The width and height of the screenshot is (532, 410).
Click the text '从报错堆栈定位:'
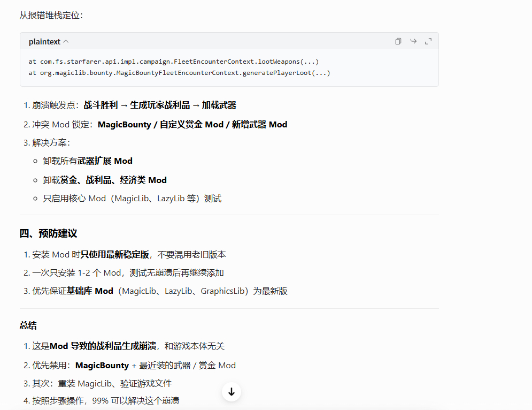[51, 16]
